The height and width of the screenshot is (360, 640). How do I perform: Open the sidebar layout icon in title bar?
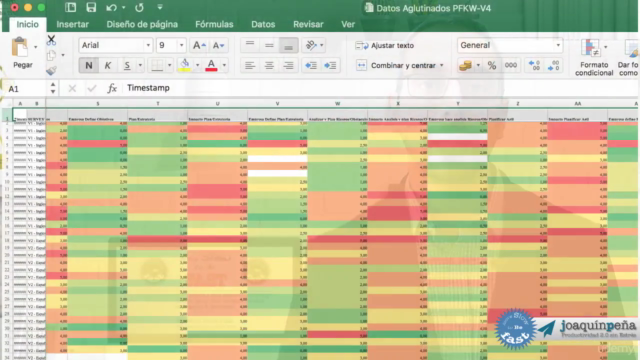71,7
